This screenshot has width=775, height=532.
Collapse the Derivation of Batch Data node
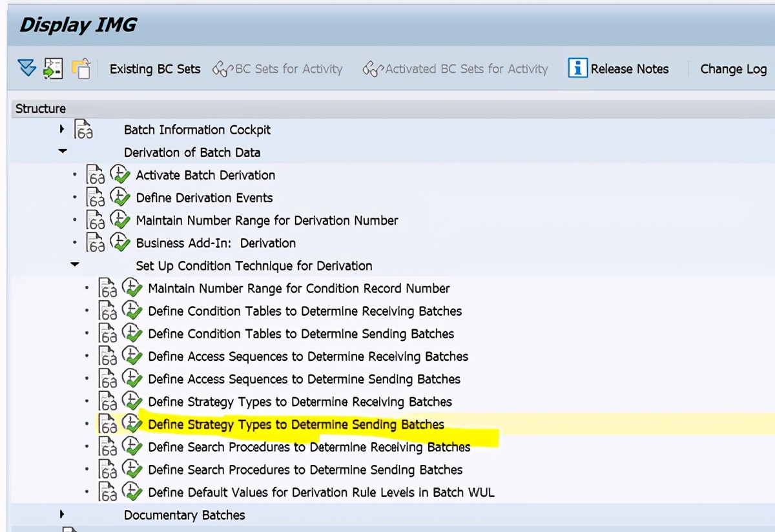pos(62,152)
